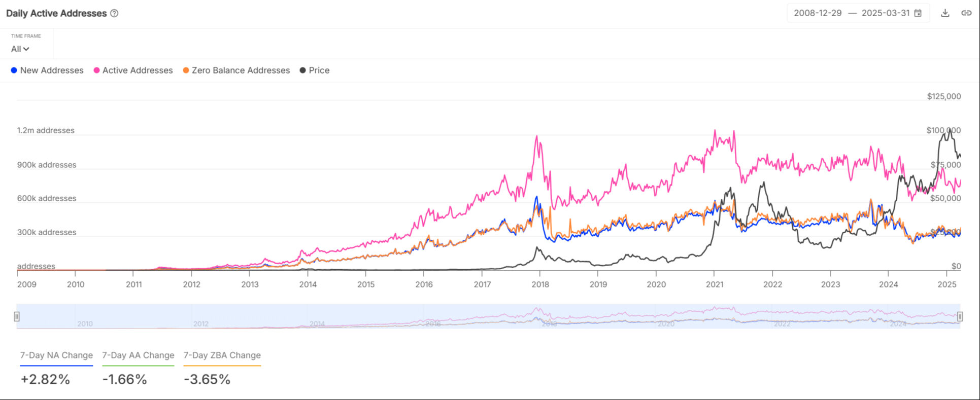Click the help icon beside Daily Active Addresses
The width and height of the screenshot is (980, 400).
pos(114,14)
